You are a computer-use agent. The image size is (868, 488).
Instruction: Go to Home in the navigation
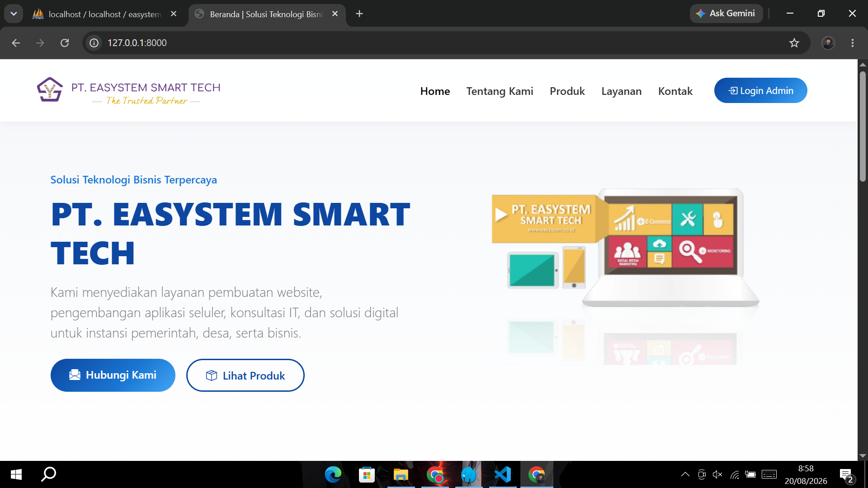(x=435, y=91)
